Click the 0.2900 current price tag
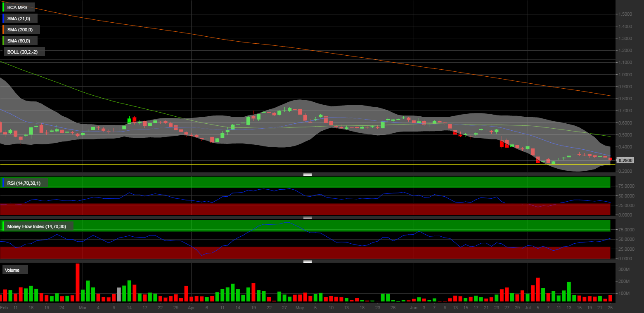 [x=625, y=160]
